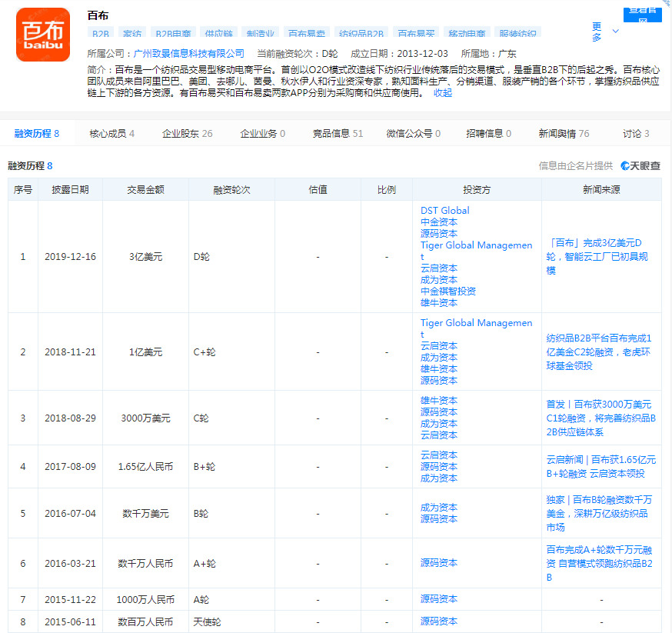This screenshot has width=672, height=633.
Task: Click the 新闻来源 column header
Action: coord(601,190)
